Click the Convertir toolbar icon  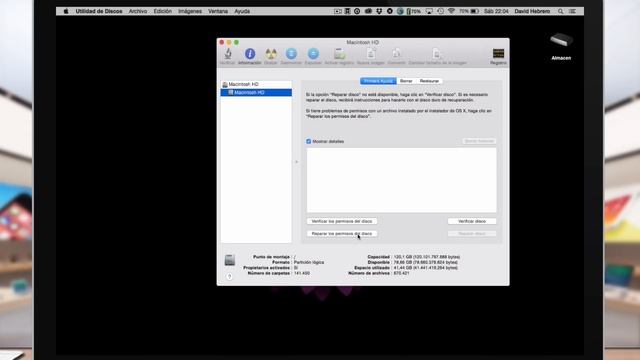pyautogui.click(x=396, y=54)
